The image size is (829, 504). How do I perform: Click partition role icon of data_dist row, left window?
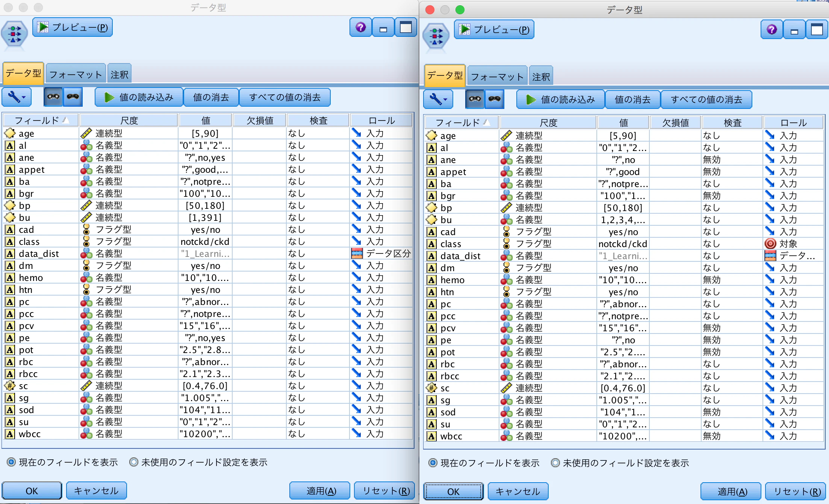(357, 254)
